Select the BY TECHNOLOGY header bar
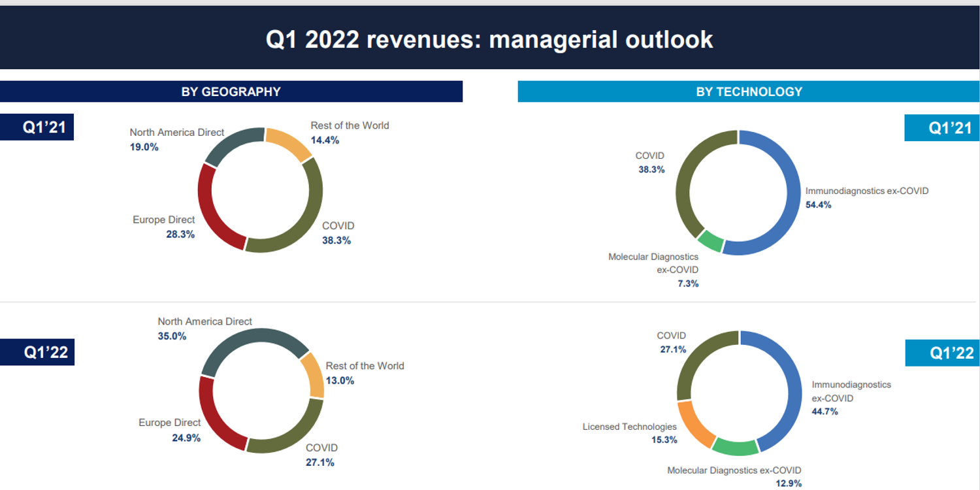Screen dimensions: 980x490 point(749,91)
